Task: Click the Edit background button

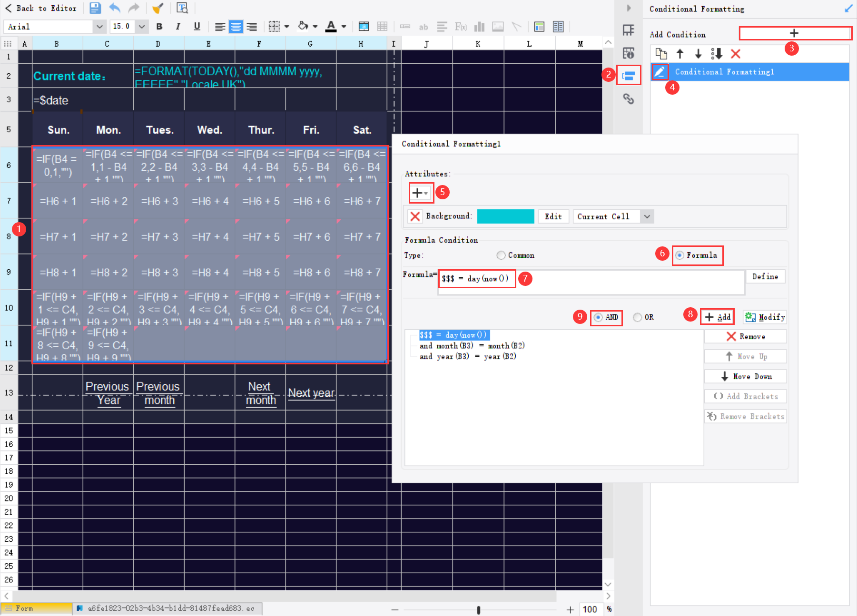Action: coord(553,216)
